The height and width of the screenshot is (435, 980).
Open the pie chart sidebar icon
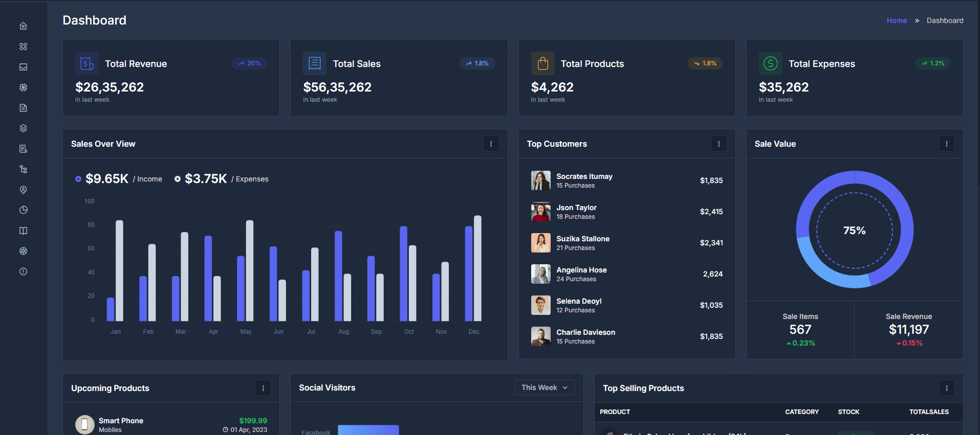pyautogui.click(x=23, y=210)
